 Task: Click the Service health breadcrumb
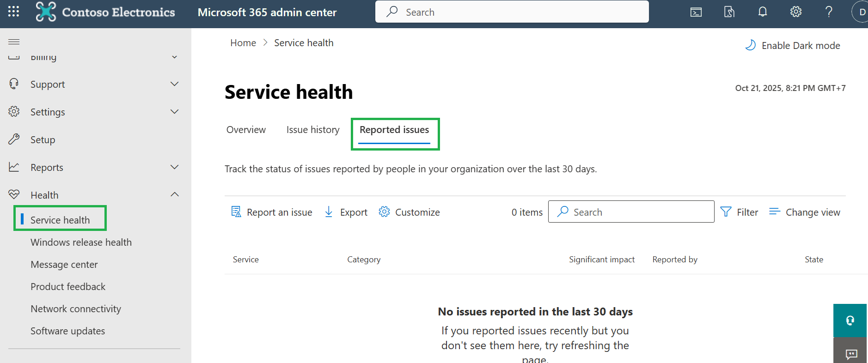coord(304,43)
